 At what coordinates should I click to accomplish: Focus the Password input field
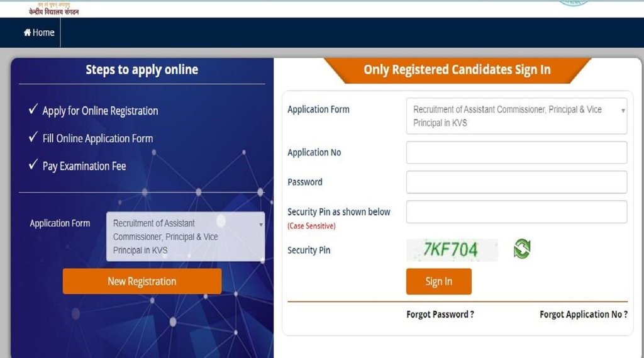coord(516,182)
